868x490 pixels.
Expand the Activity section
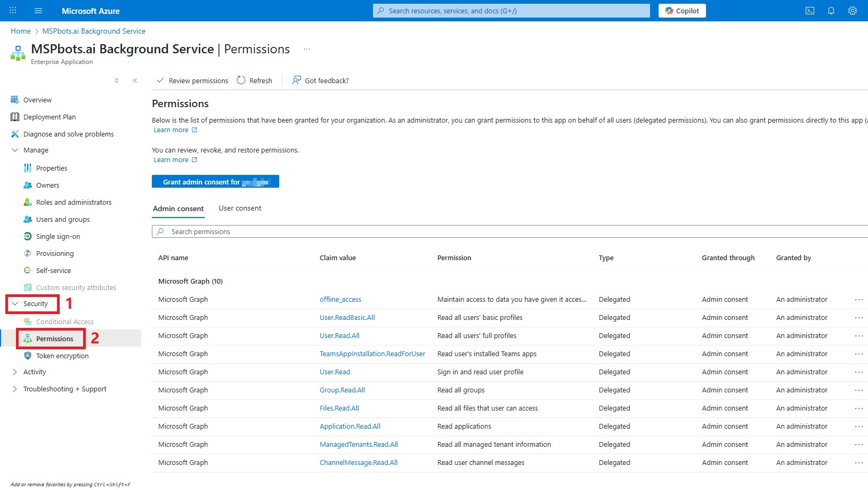pos(15,372)
